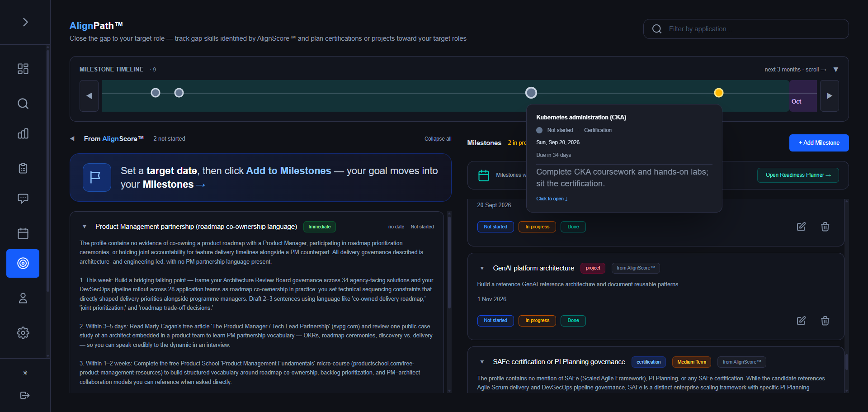
Task: Select the active AlignPath target icon in sidebar
Action: coord(23,263)
